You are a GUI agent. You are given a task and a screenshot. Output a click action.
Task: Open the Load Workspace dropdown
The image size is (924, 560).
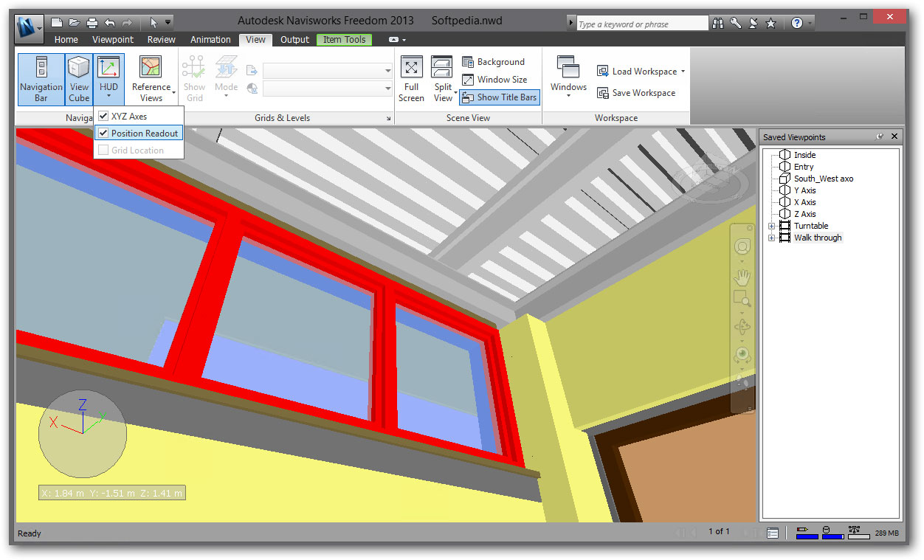pyautogui.click(x=683, y=72)
